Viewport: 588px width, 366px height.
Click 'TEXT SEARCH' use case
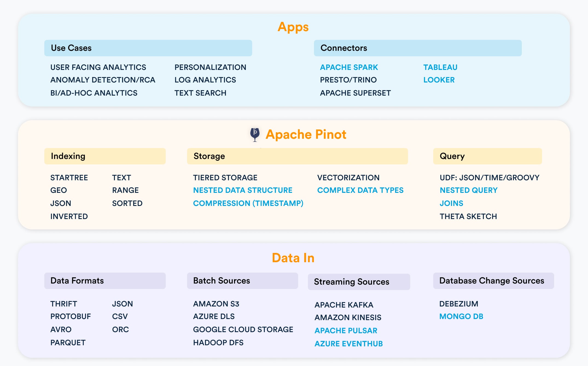(200, 93)
